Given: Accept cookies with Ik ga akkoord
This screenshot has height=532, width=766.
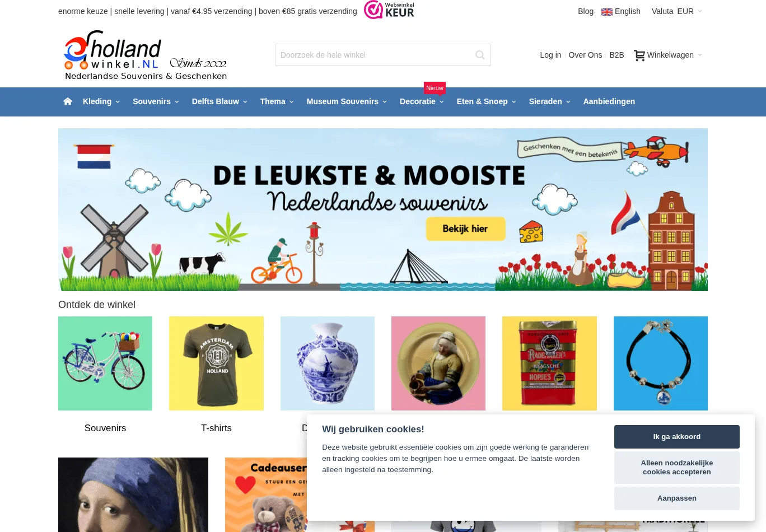Looking at the screenshot, I should pyautogui.click(x=676, y=437).
